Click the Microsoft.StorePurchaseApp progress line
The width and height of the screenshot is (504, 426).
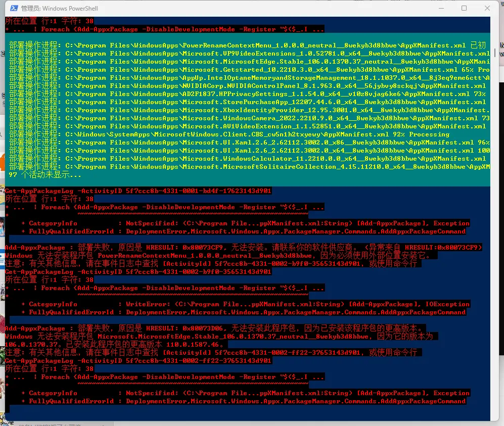pyautogui.click(x=248, y=102)
